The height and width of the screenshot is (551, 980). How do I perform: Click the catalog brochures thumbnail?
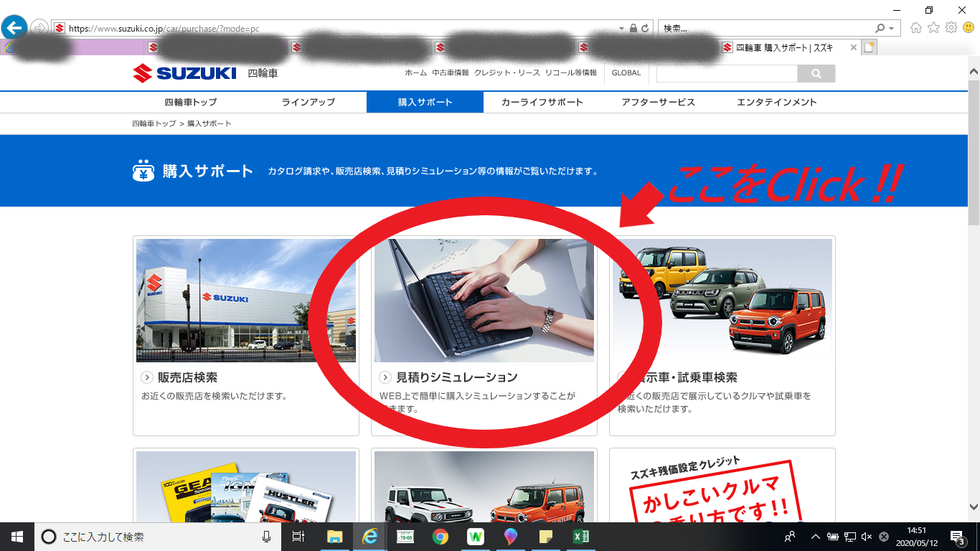(246, 486)
